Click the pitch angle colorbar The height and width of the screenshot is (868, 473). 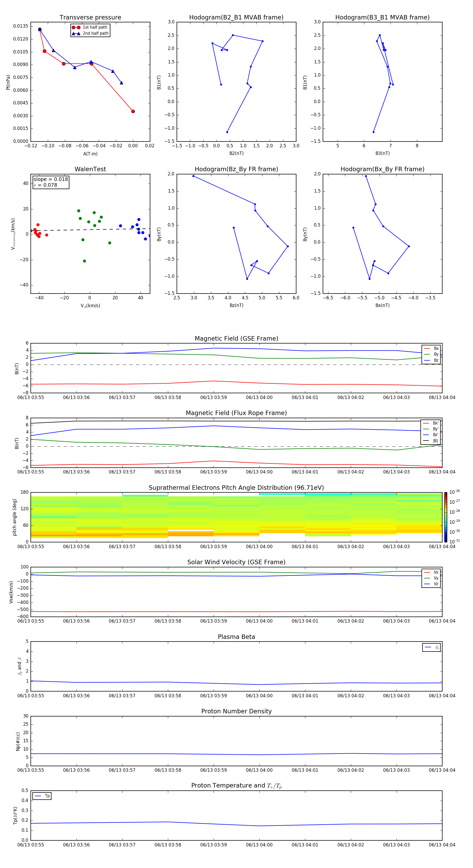(x=445, y=517)
